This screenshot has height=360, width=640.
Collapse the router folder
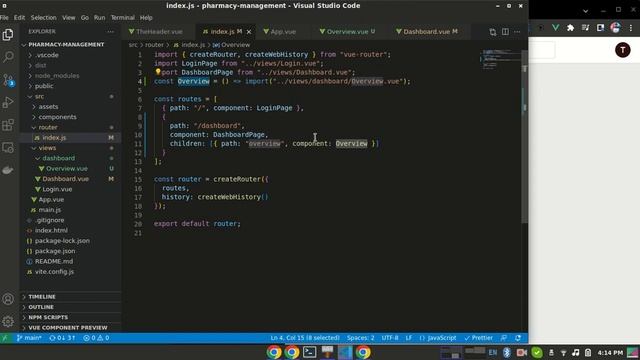pos(48,127)
